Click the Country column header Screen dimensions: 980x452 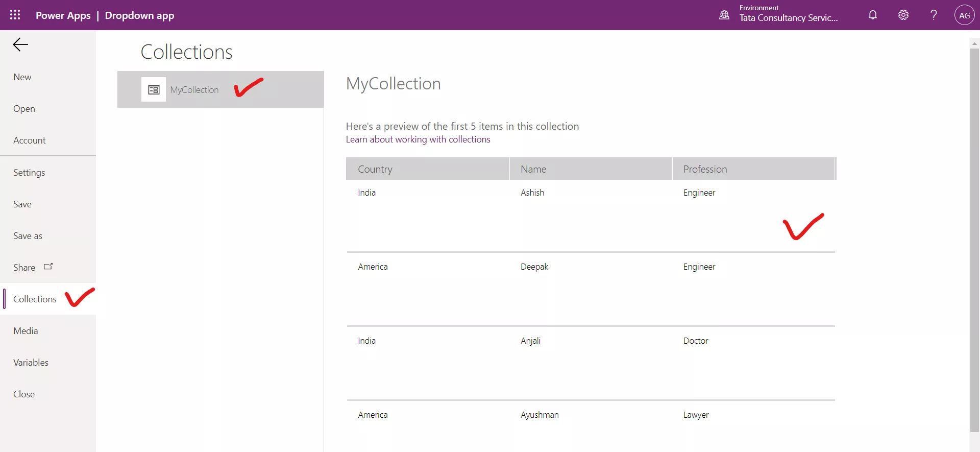[428, 169]
